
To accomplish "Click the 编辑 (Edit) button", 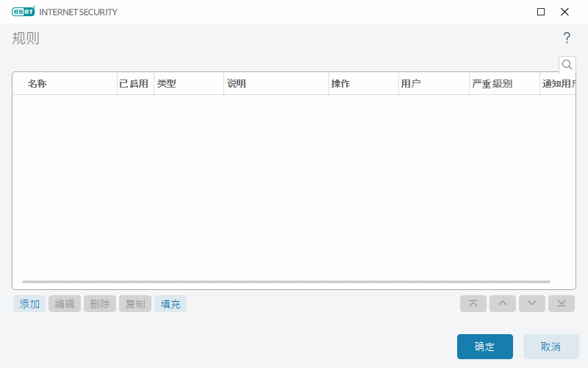I will point(65,304).
